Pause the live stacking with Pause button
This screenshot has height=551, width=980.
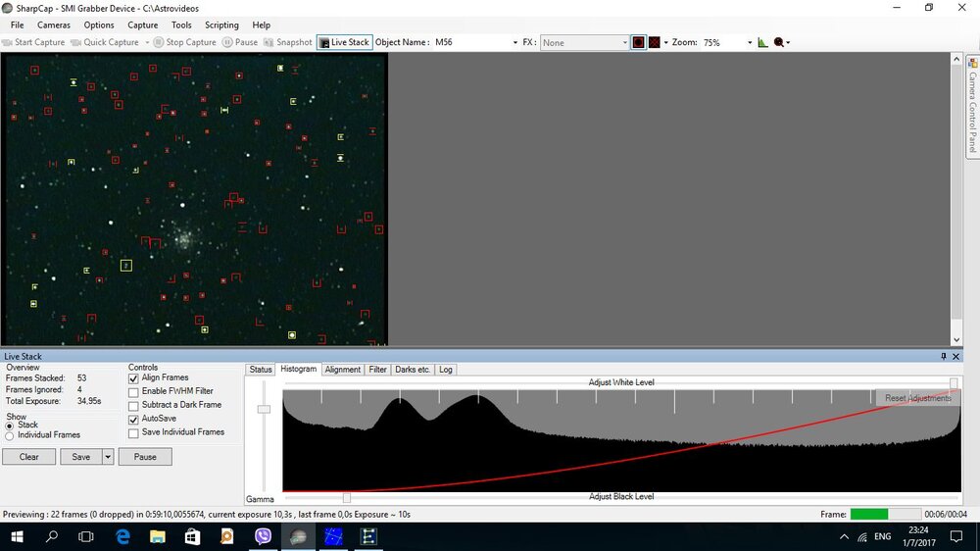coord(145,457)
